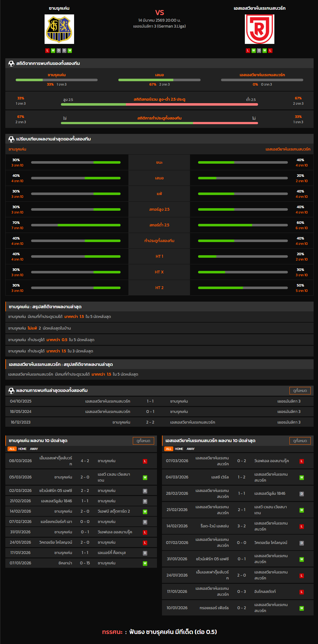Click green W badge on ซาบรุคเค่น 05/03/2026 match
318x644 pixels.
145,478
